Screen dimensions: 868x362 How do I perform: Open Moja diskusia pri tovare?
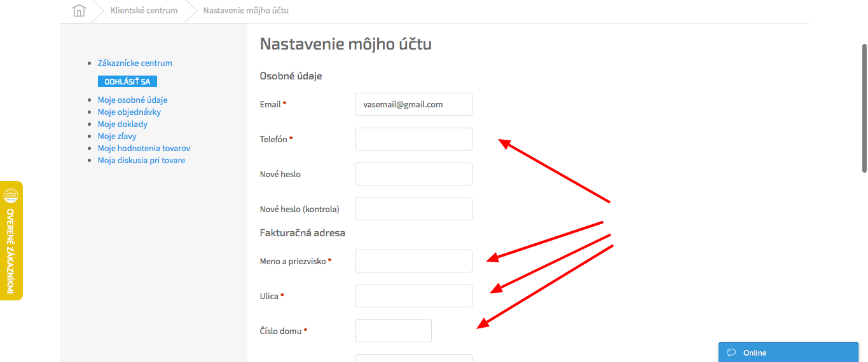[x=141, y=160]
